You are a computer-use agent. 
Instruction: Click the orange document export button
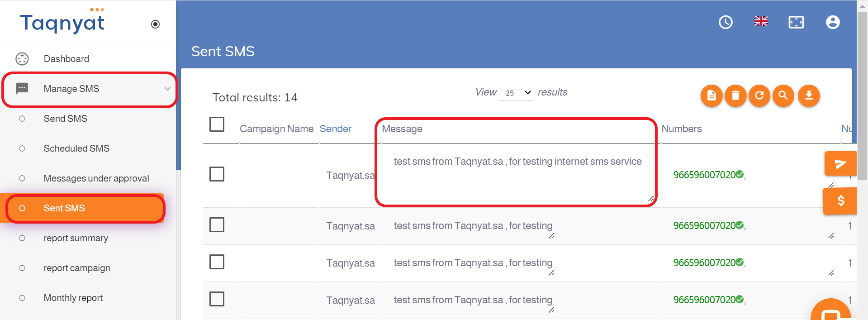[x=711, y=96]
